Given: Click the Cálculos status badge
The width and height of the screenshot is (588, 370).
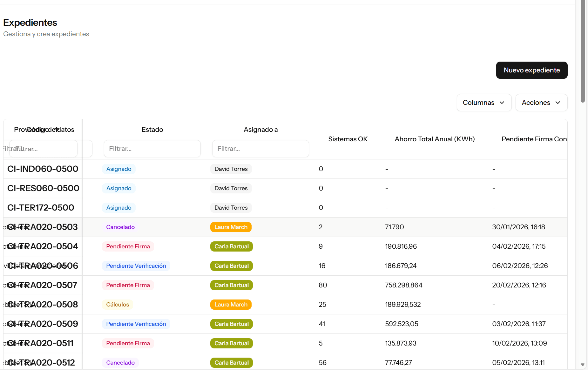Looking at the screenshot, I should pyautogui.click(x=117, y=305).
